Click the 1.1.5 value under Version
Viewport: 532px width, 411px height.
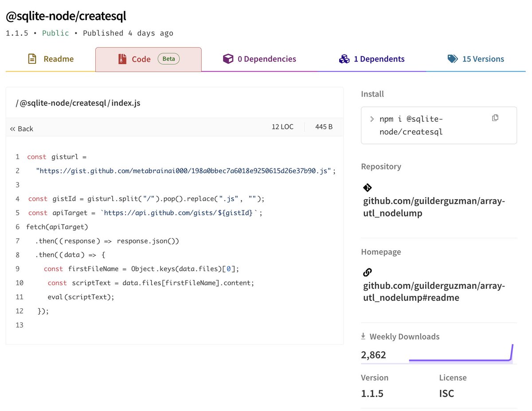(372, 393)
